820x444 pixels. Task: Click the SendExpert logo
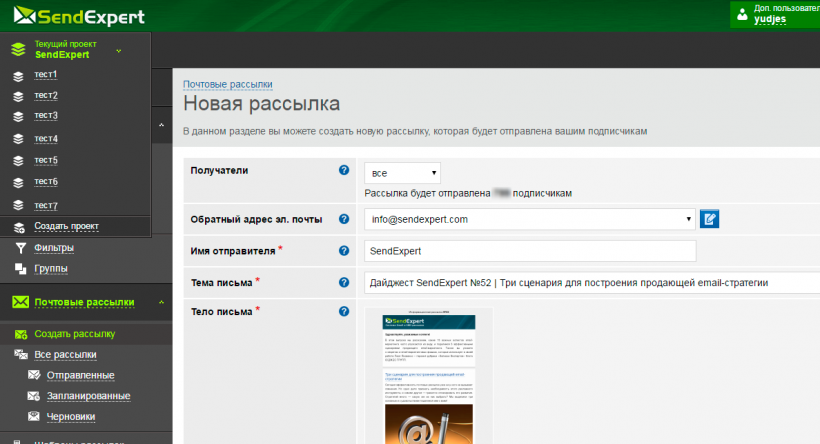[79, 16]
